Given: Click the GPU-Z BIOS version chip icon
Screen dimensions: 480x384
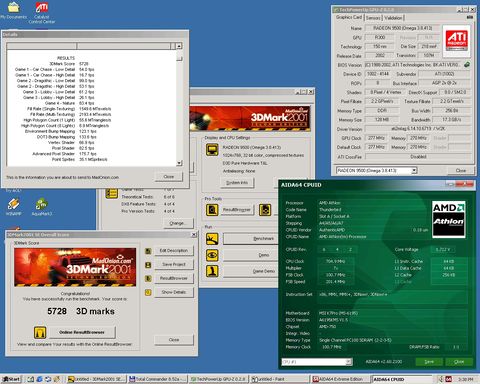Looking at the screenshot, I should 467,65.
